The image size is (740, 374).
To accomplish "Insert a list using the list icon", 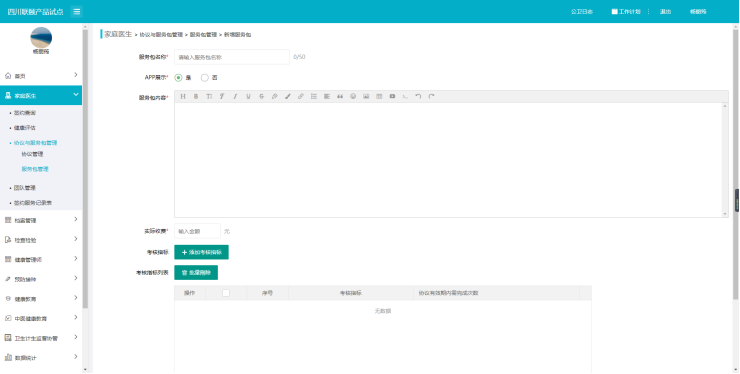I will point(314,96).
